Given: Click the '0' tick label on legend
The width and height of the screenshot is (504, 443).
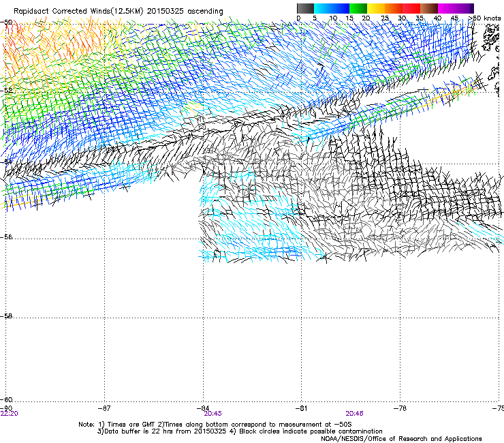Looking at the screenshot, I should click(x=298, y=18).
